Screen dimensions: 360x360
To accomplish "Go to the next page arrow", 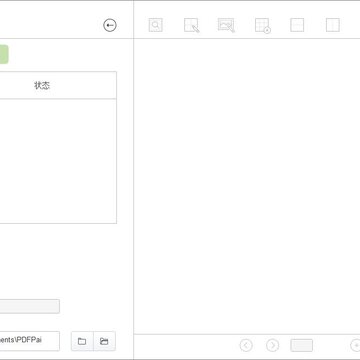I will click(x=272, y=345).
